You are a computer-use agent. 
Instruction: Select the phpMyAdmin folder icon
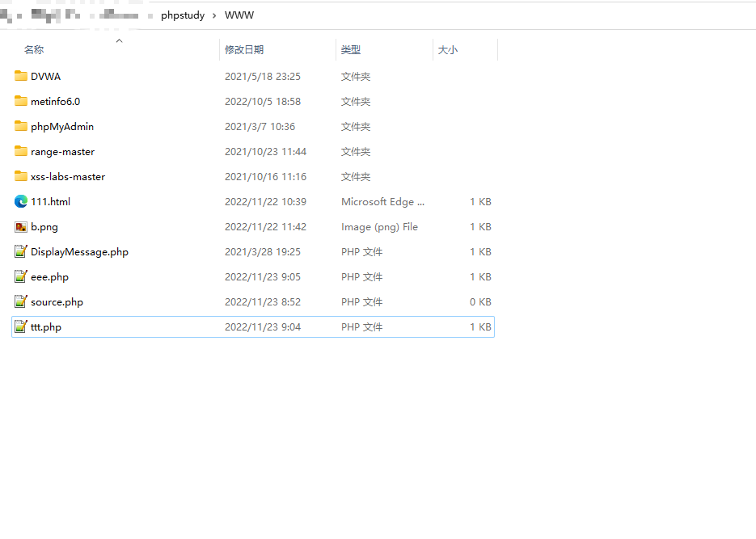pyautogui.click(x=21, y=126)
